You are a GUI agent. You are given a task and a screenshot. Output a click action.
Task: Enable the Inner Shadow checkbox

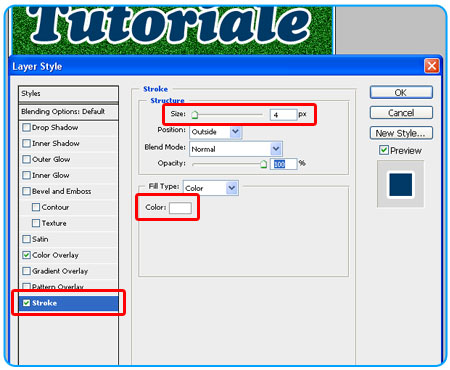tap(26, 143)
